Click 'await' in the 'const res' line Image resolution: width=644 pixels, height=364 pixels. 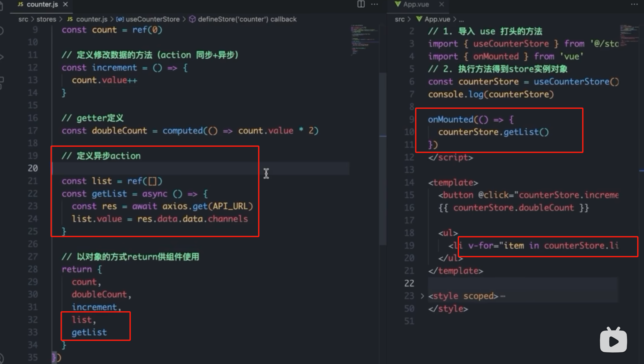point(144,206)
